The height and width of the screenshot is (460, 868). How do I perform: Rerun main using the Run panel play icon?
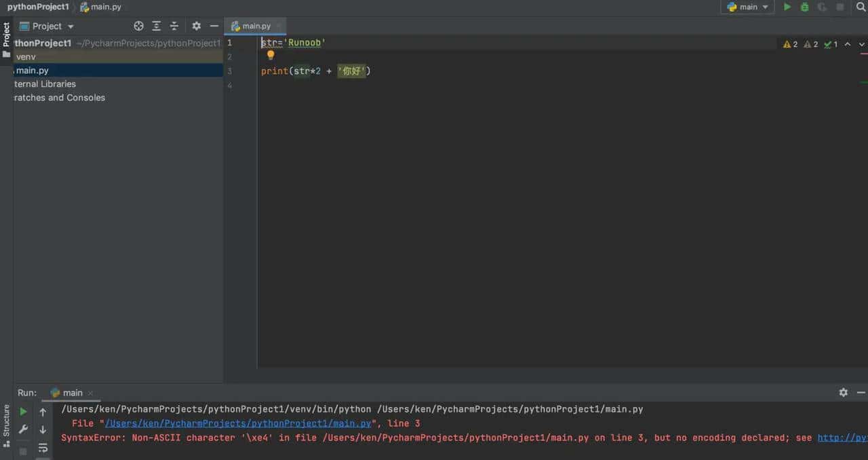(x=24, y=412)
